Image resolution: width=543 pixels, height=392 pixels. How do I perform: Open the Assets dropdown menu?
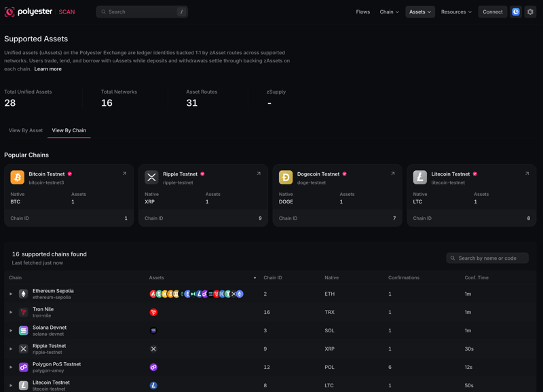[420, 12]
